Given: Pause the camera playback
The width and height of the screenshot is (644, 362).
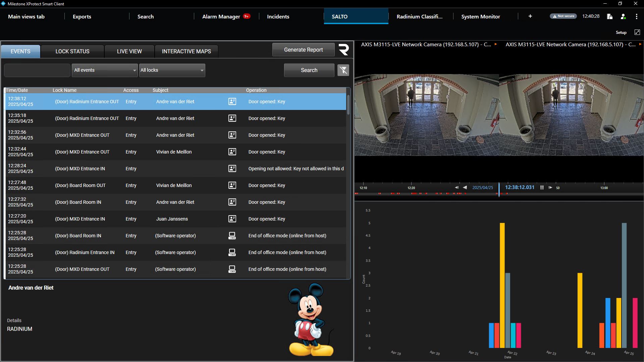Looking at the screenshot, I should 542,188.
